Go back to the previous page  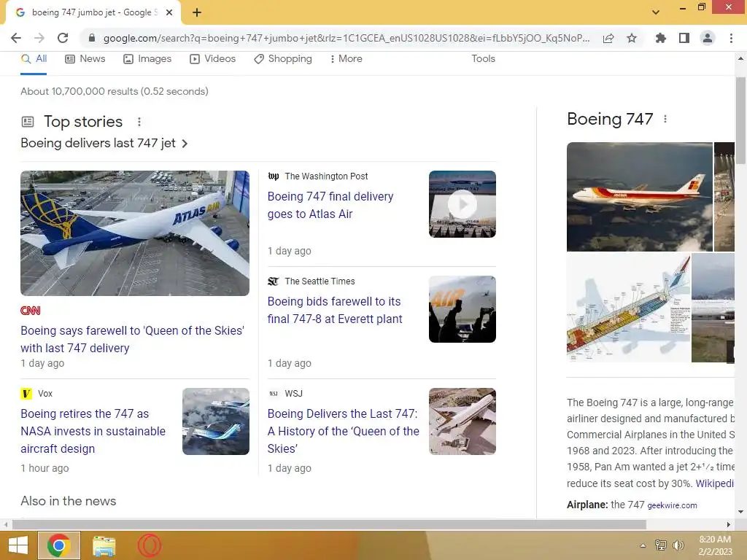click(x=16, y=38)
